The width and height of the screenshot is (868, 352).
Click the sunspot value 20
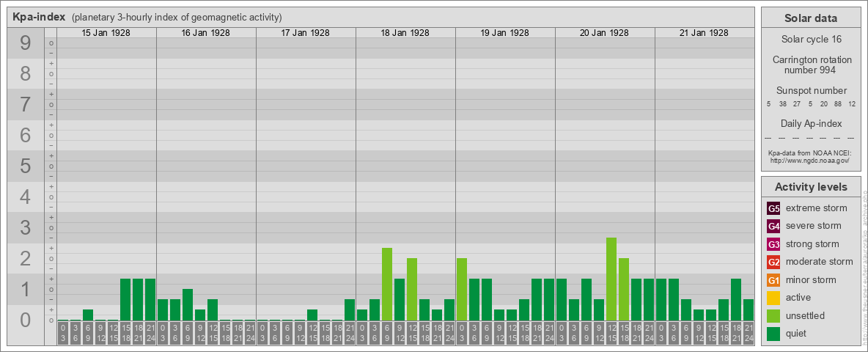pyautogui.click(x=824, y=104)
